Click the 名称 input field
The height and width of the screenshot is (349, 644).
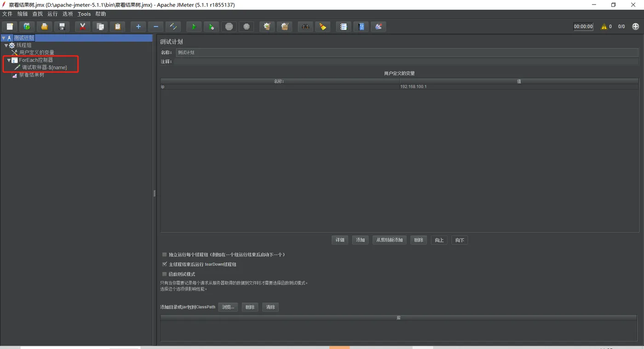407,52
